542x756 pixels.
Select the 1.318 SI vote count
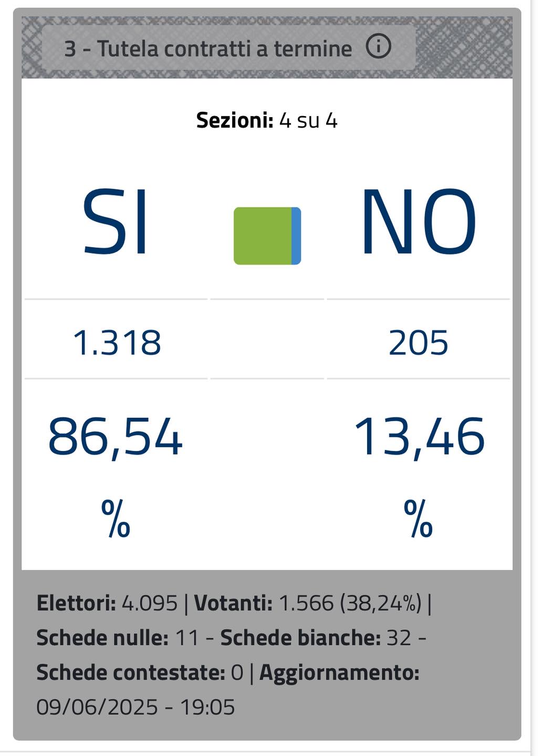tap(117, 343)
